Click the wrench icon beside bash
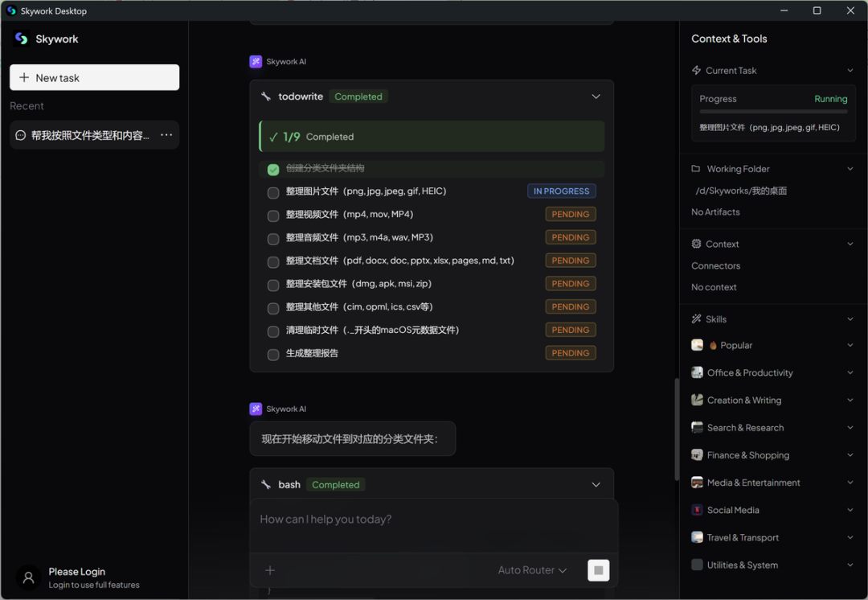Screen dimensions: 868x600 coord(266,485)
